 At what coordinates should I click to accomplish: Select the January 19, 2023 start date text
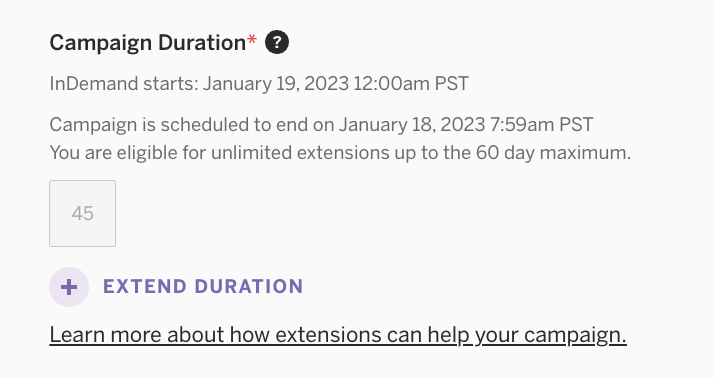275,84
